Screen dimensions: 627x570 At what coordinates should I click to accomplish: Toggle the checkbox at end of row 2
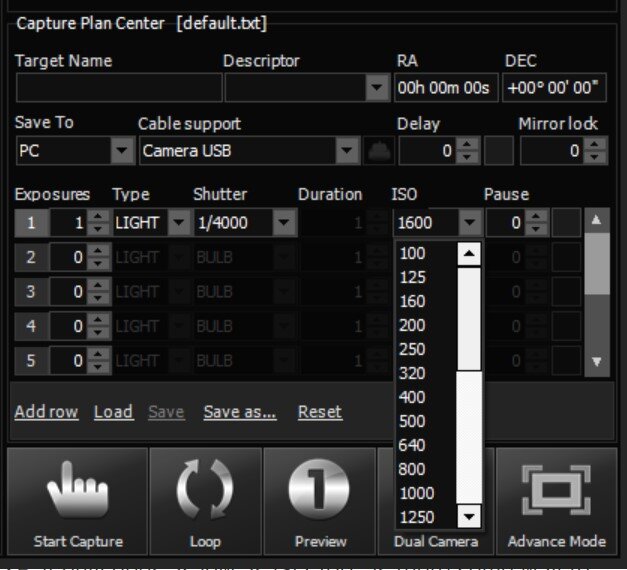point(566,257)
